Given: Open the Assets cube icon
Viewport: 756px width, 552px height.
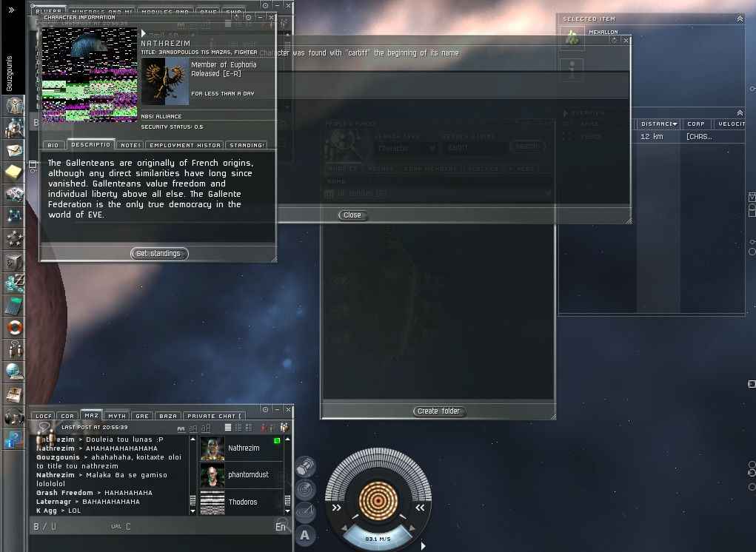Looking at the screenshot, I should click(14, 261).
